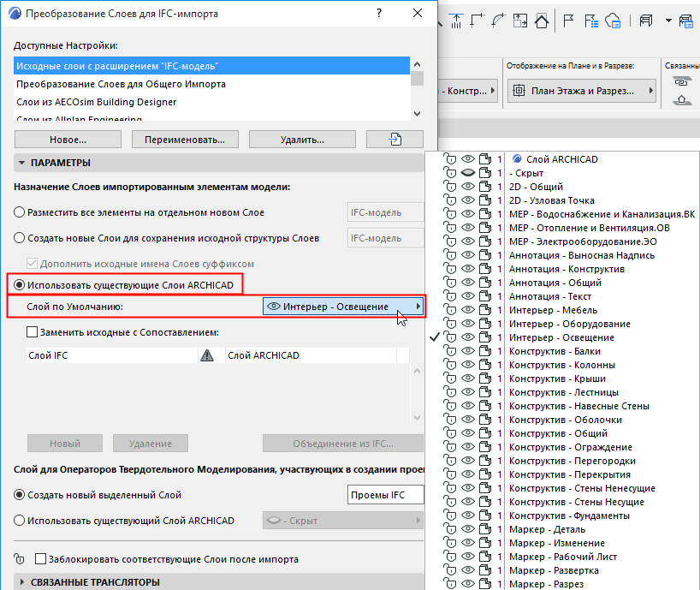Screen dimensions: 700x590
Task: Click the lock icon of Маркер - Деталь row
Action: [x=450, y=529]
